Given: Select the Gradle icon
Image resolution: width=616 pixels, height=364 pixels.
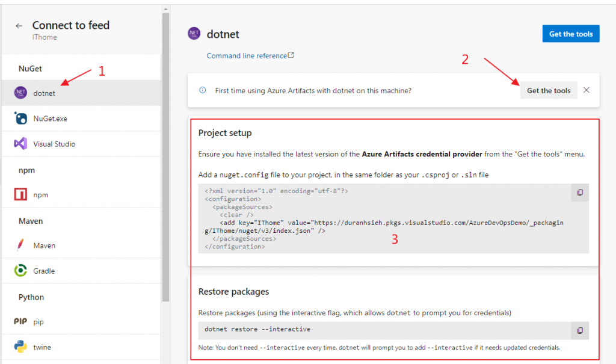Looking at the screenshot, I should (x=21, y=271).
